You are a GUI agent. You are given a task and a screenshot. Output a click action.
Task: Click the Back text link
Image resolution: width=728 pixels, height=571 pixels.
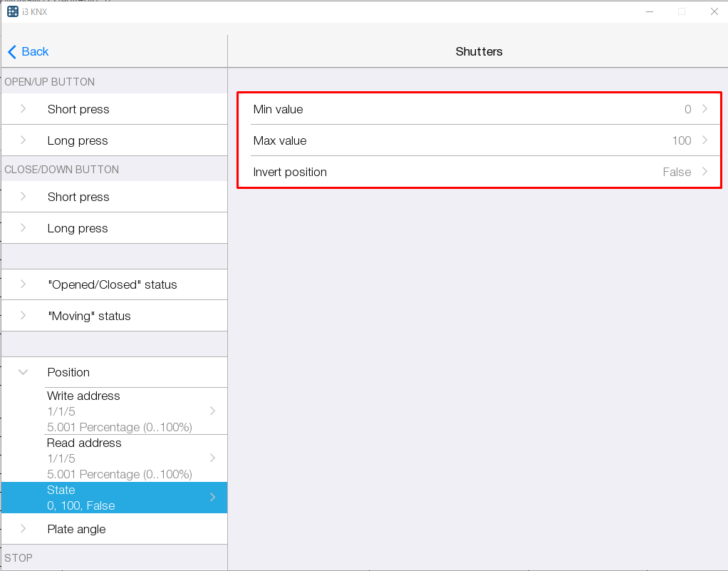click(35, 51)
